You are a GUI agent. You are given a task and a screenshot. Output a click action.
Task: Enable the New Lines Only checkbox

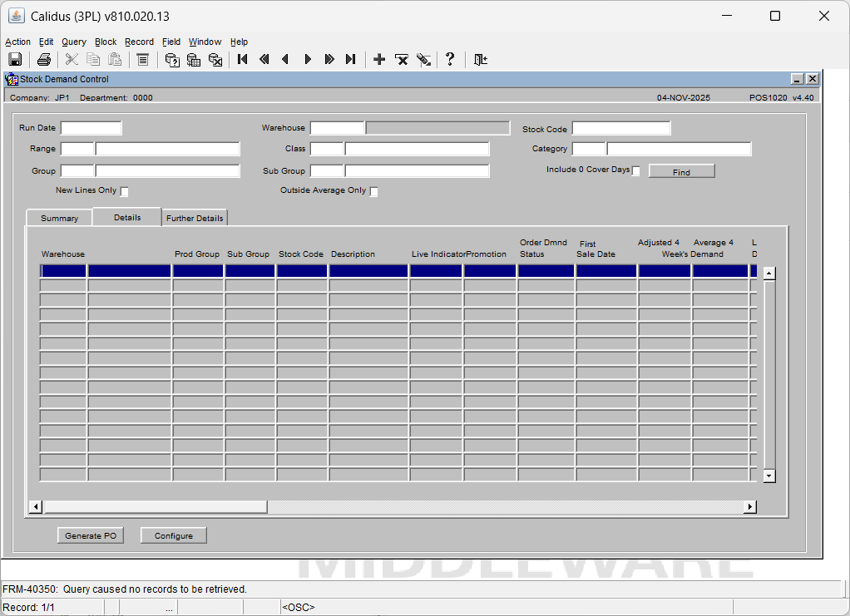[125, 192]
